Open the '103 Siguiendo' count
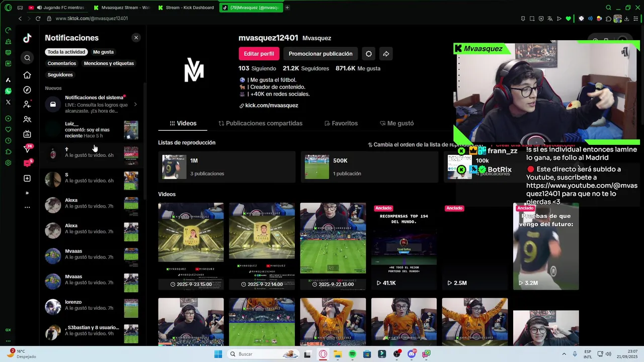Screen dimensions: 644x362 pyautogui.click(x=257, y=68)
